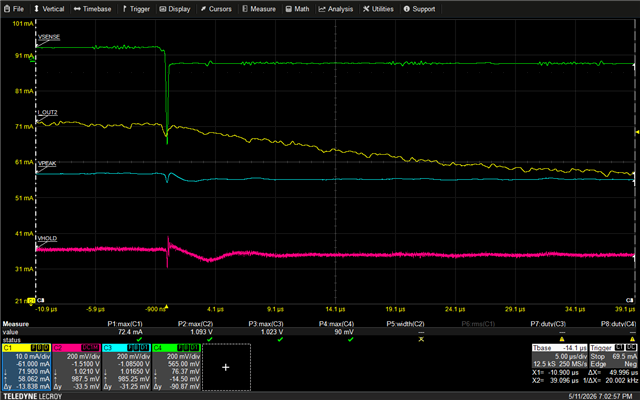Open the Vertical menu
Screen dimensions: 640x400
49,9
